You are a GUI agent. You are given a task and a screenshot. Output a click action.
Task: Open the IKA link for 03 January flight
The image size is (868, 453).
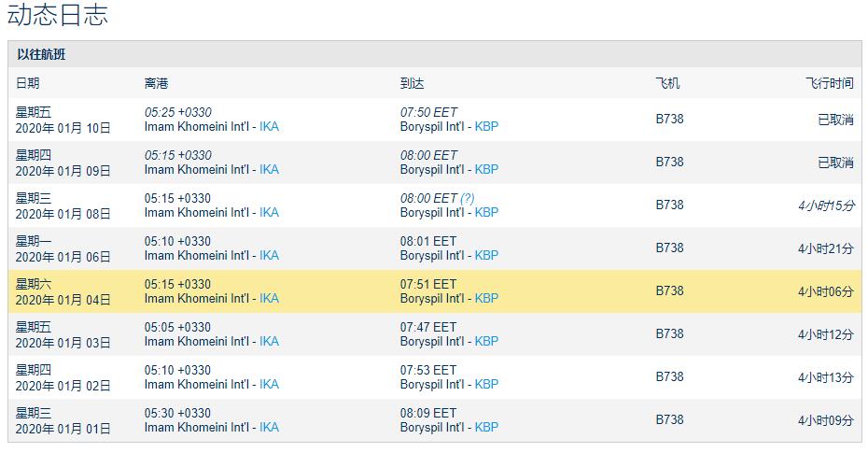tap(269, 341)
